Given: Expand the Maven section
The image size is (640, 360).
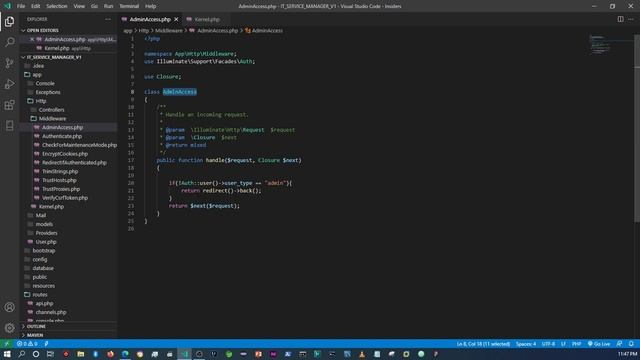Looking at the screenshot, I should (x=35, y=335).
